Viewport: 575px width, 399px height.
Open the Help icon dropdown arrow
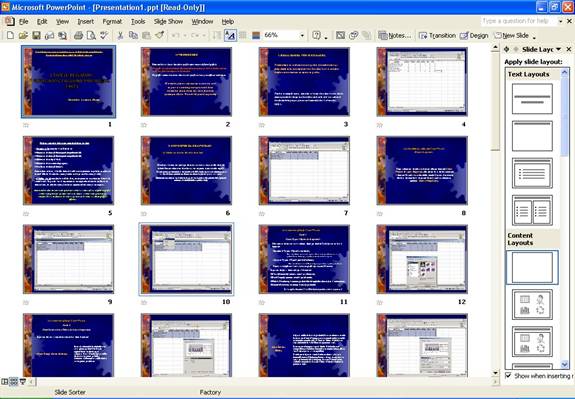[326, 36]
